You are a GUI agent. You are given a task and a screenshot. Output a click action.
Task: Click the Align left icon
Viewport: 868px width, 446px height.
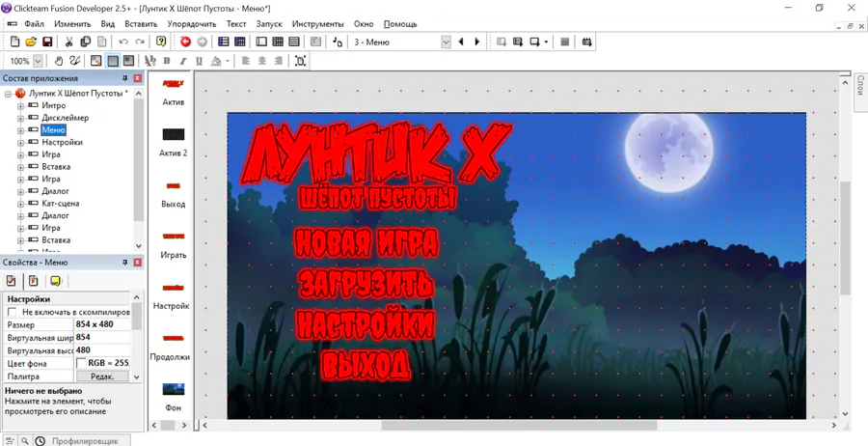[x=246, y=61]
